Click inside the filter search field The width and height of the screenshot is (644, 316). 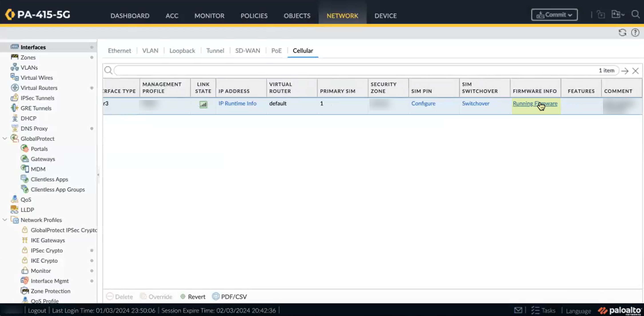350,71
